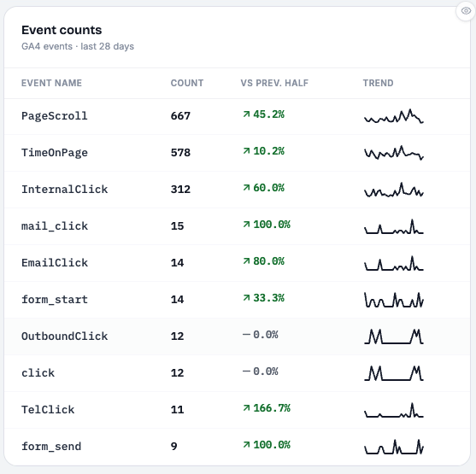Select the click event name
This screenshot has height=474, width=476.
38,373
